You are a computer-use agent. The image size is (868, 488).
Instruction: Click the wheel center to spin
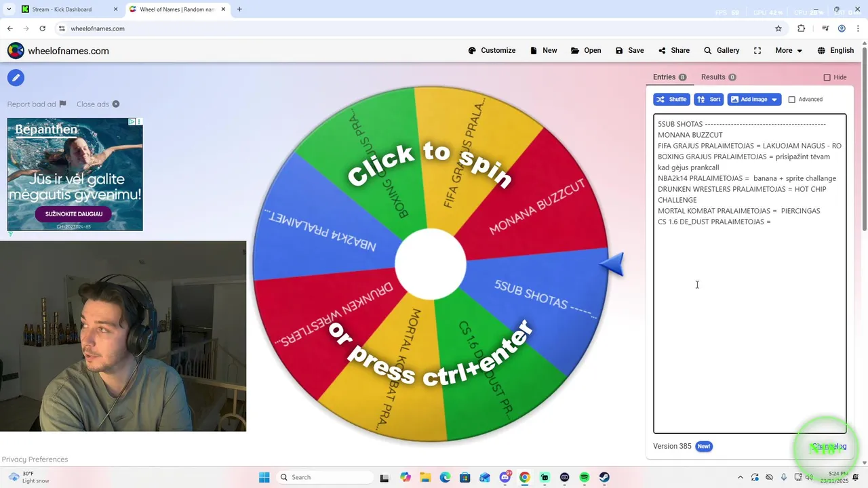pyautogui.click(x=431, y=264)
